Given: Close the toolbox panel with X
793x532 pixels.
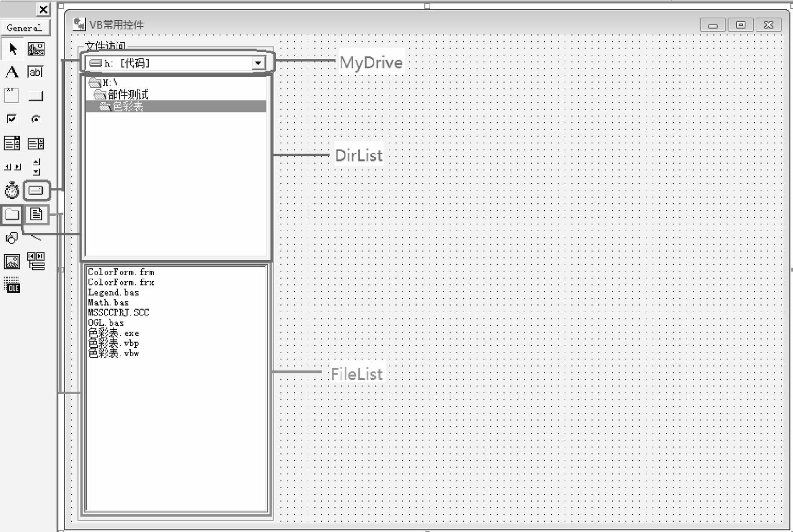Looking at the screenshot, I should pos(43,9).
